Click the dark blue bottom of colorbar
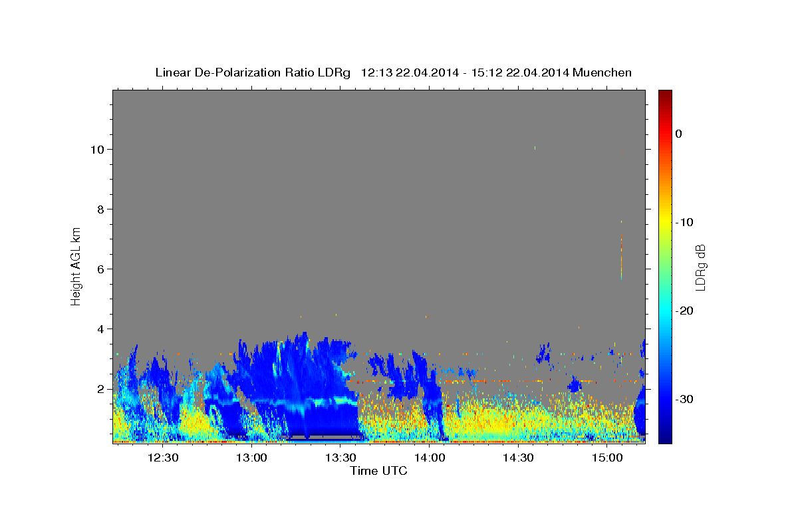The width and height of the screenshot is (798, 532). pos(665,436)
